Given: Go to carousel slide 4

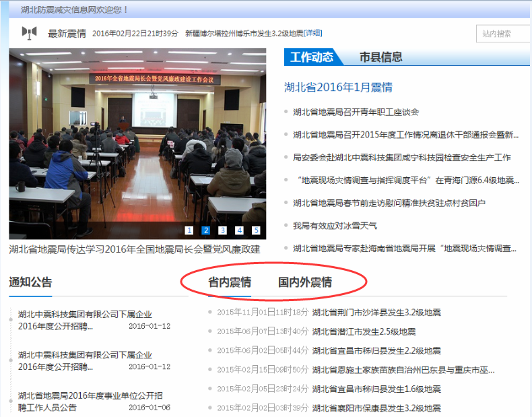Looking at the screenshot, I should (239, 230).
